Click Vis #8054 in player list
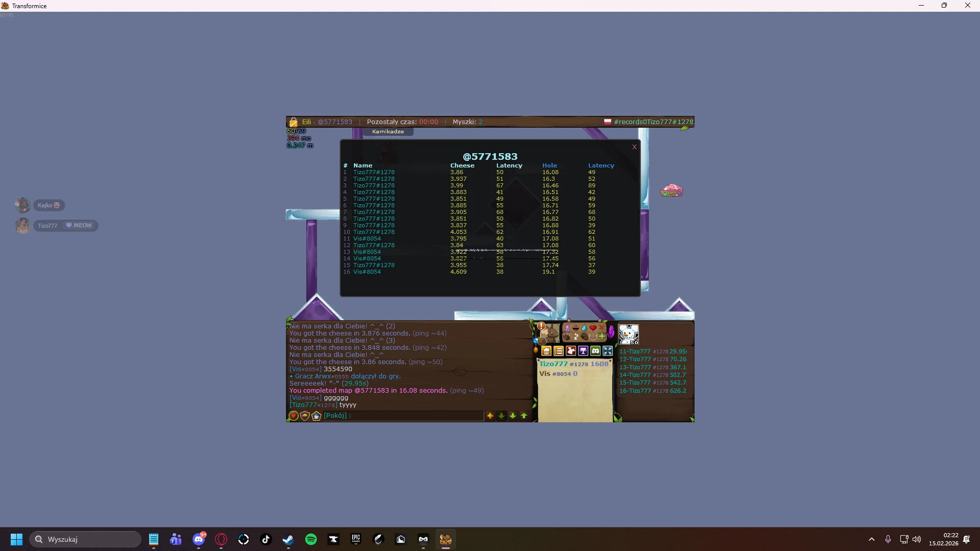This screenshot has width=980, height=551. [558, 374]
